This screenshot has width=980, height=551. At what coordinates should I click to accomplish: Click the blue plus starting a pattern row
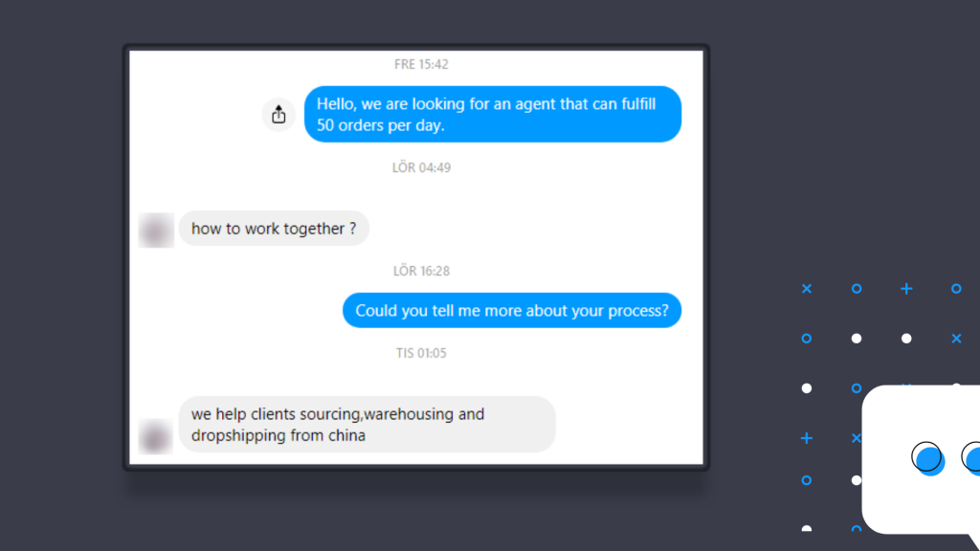[807, 438]
